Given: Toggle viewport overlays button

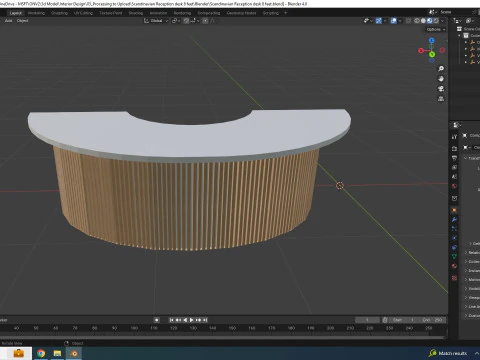Looking at the screenshot, I should coord(394,21).
